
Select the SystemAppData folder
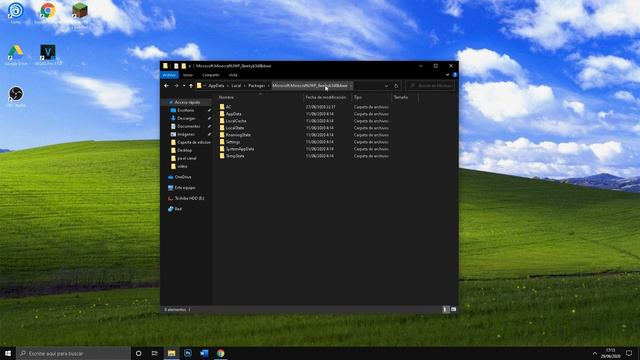click(x=240, y=149)
